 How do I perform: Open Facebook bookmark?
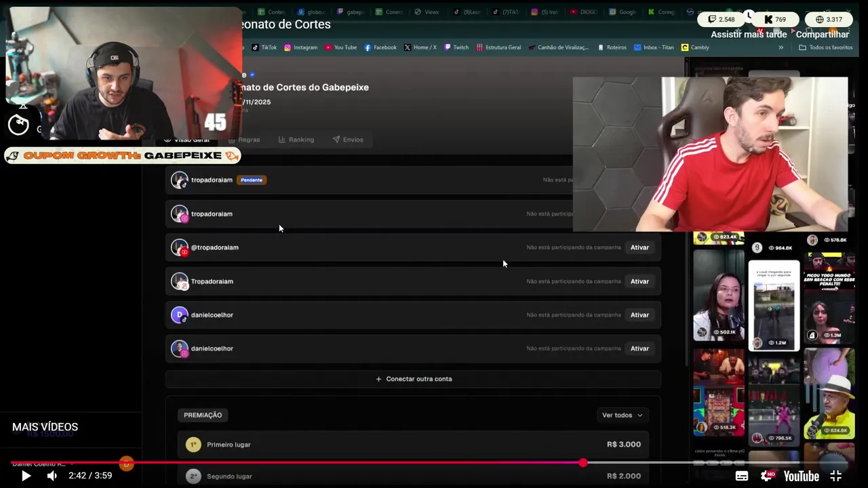[380, 47]
